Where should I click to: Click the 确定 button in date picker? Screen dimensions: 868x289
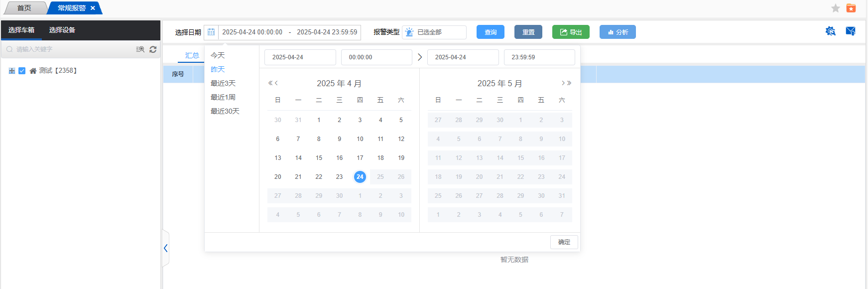pyautogui.click(x=564, y=242)
